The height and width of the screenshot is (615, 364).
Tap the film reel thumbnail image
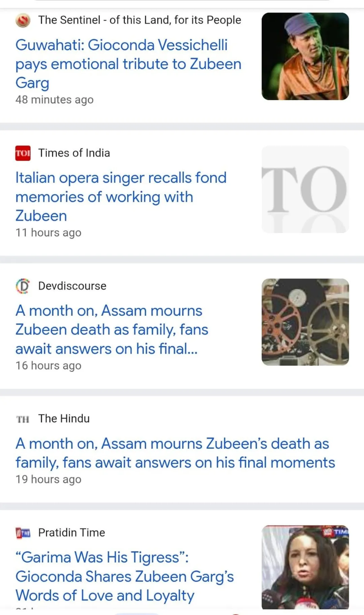click(305, 322)
